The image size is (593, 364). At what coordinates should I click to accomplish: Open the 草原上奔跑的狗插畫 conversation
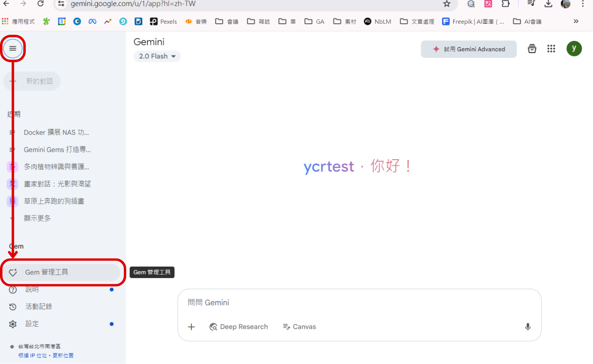(54, 201)
